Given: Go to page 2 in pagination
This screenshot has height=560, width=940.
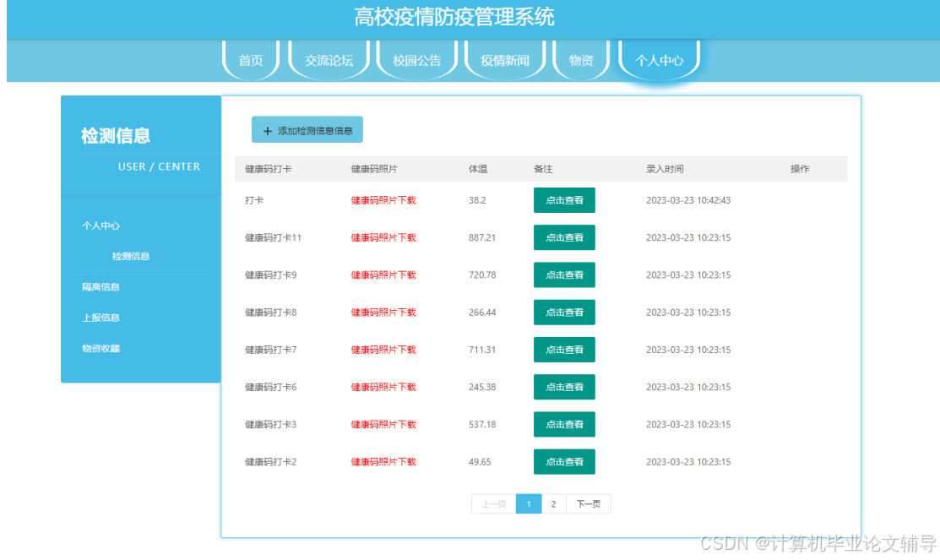Looking at the screenshot, I should click(x=553, y=503).
